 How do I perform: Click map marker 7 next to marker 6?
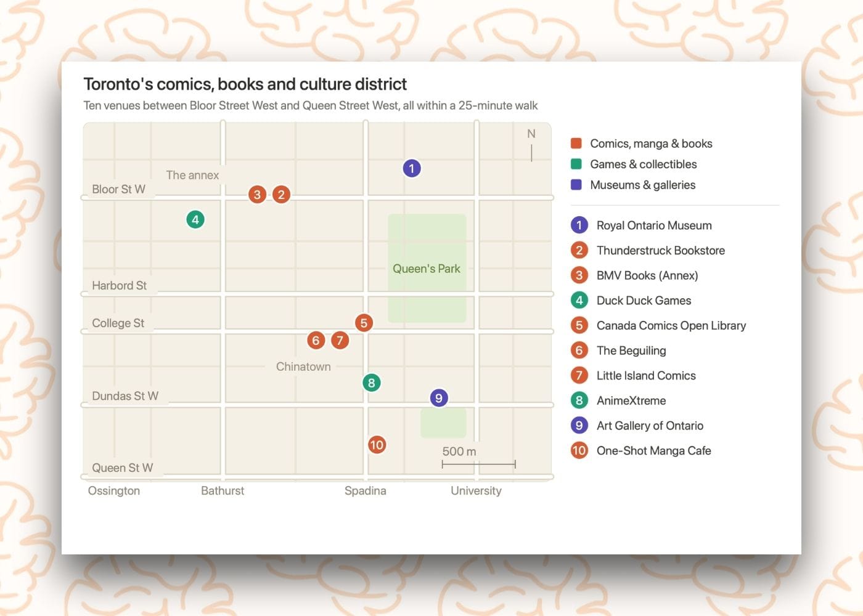pyautogui.click(x=340, y=340)
